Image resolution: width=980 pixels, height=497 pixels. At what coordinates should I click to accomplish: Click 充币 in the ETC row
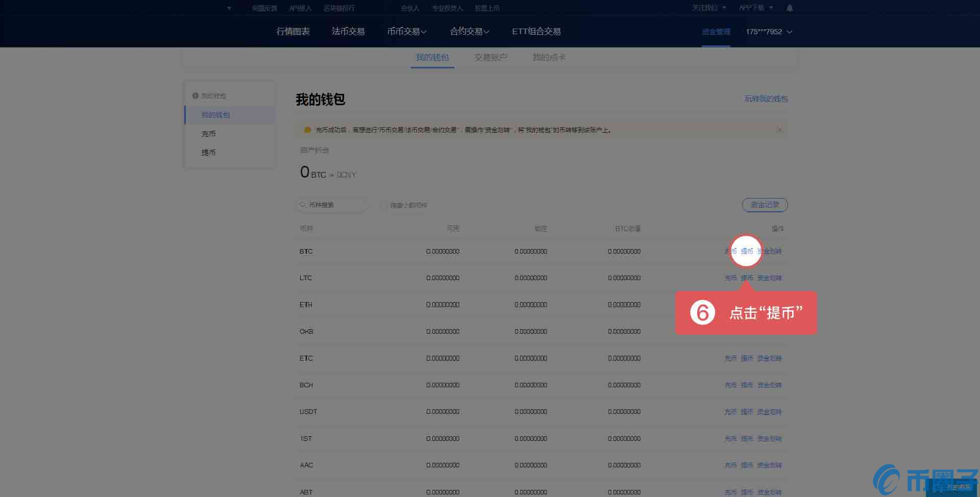click(x=730, y=358)
